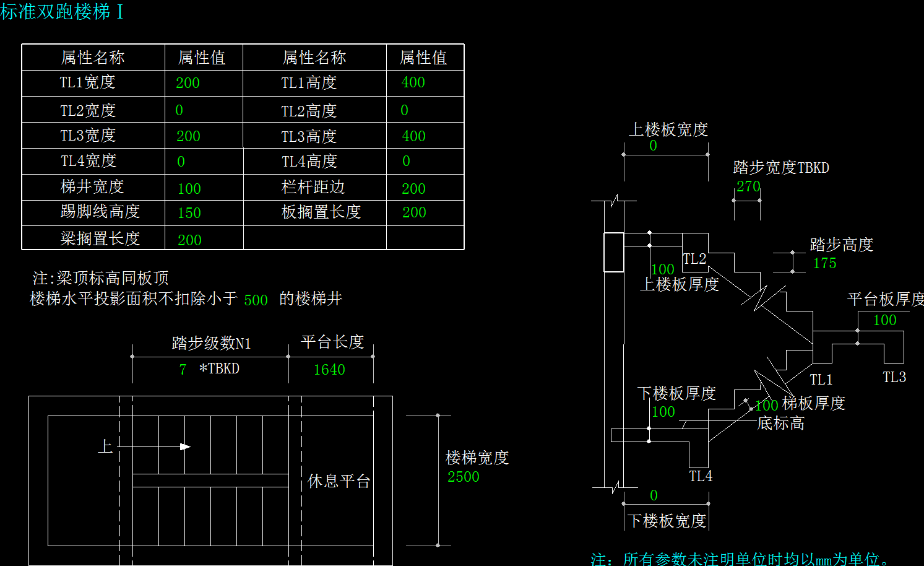
Task: Edit the 平台长度 value 1640
Action: click(x=329, y=370)
